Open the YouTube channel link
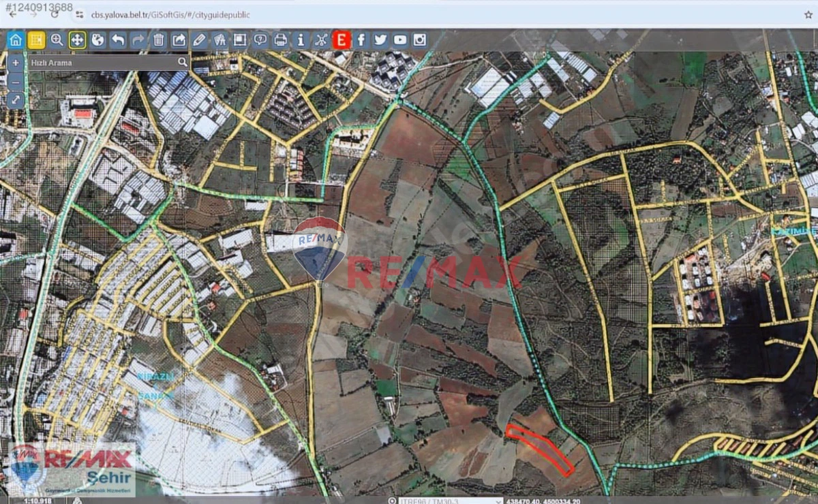818x504 pixels. 400,40
